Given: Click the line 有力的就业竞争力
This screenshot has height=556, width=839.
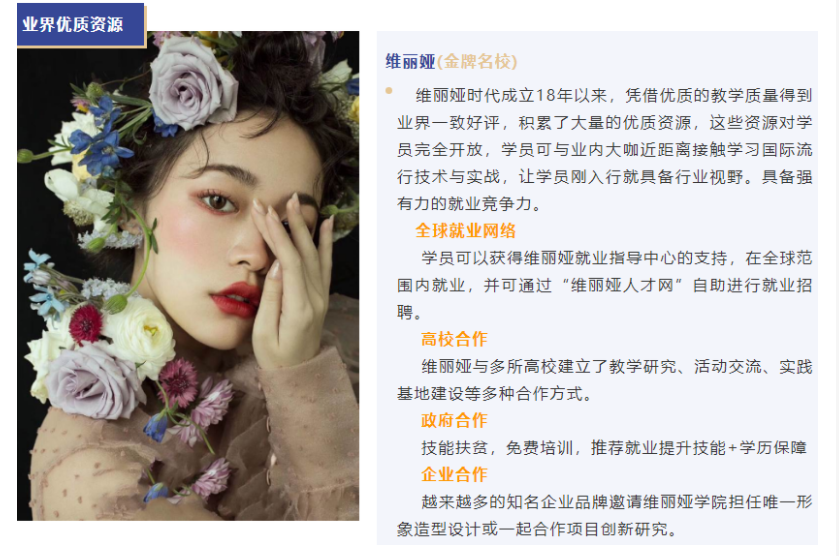Looking at the screenshot, I should [x=470, y=204].
